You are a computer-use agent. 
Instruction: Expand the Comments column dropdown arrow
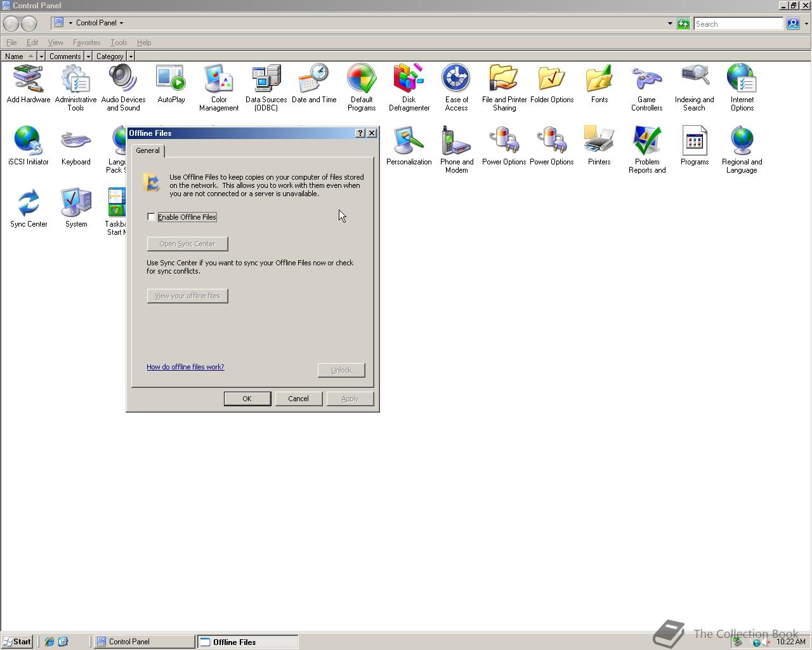(88, 56)
